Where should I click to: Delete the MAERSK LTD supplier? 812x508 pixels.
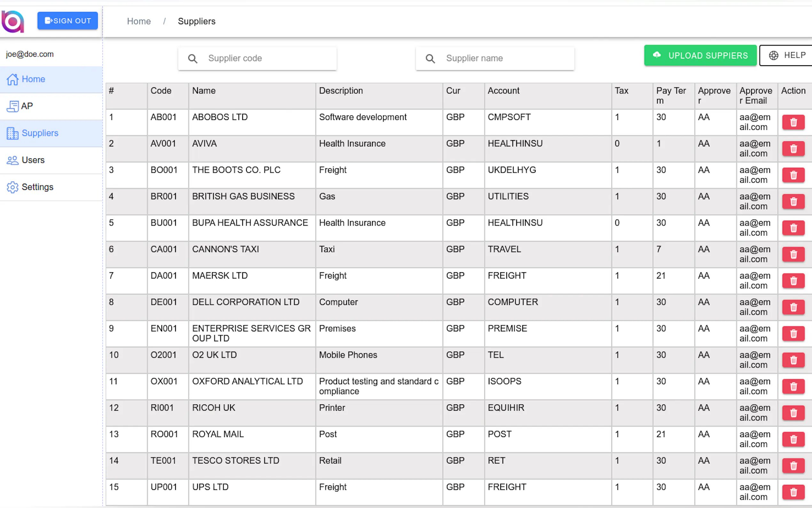pyautogui.click(x=793, y=281)
